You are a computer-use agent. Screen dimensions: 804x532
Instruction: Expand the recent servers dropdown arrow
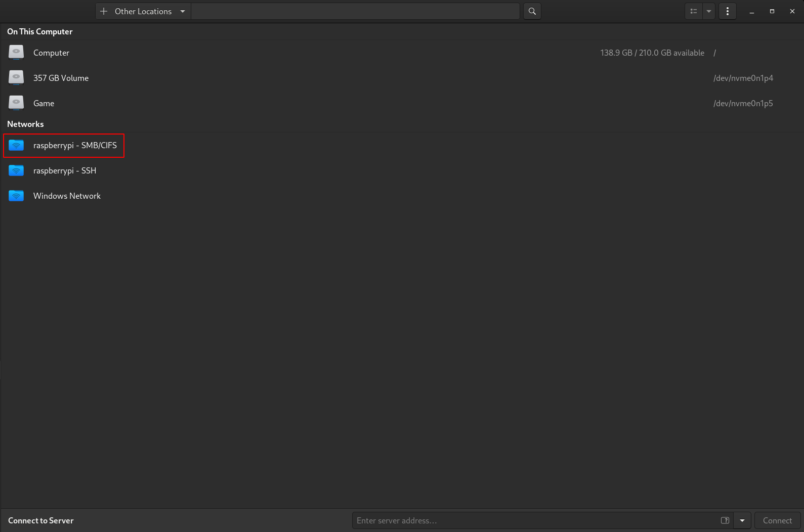pos(742,520)
